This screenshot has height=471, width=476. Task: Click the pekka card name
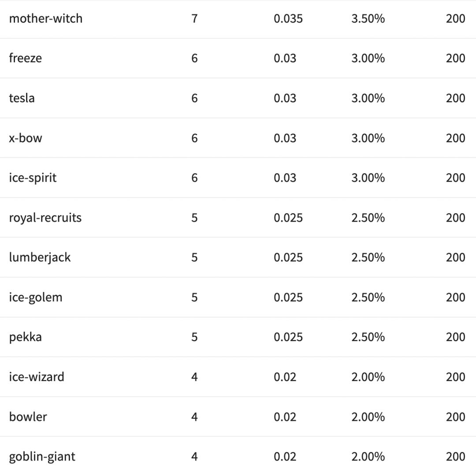pos(25,337)
